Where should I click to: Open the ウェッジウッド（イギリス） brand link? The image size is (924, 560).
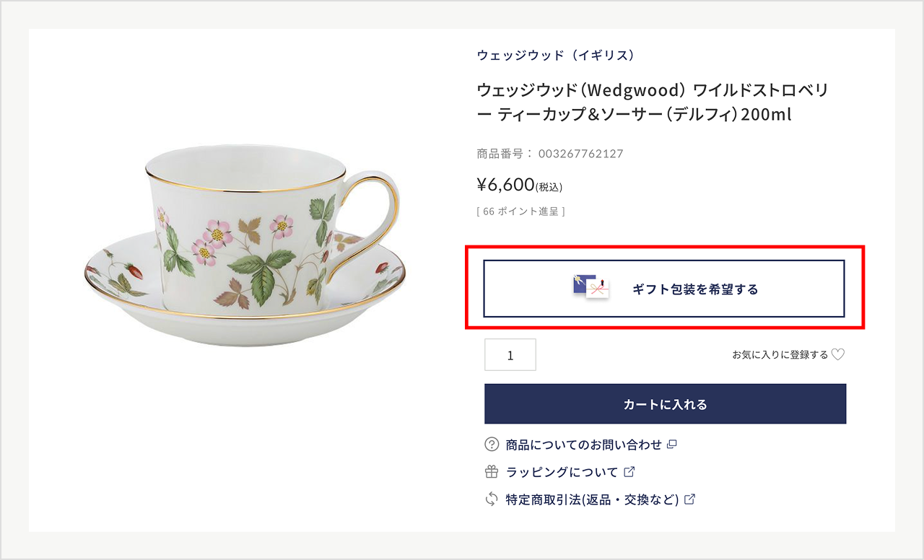pos(555,55)
